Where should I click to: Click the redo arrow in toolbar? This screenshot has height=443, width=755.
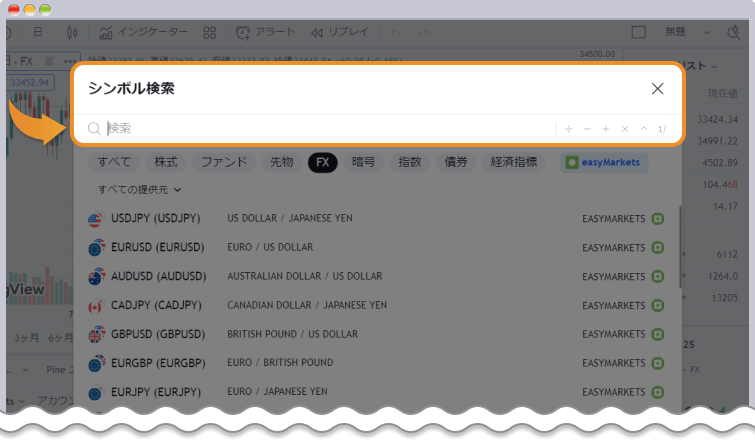[x=423, y=33]
